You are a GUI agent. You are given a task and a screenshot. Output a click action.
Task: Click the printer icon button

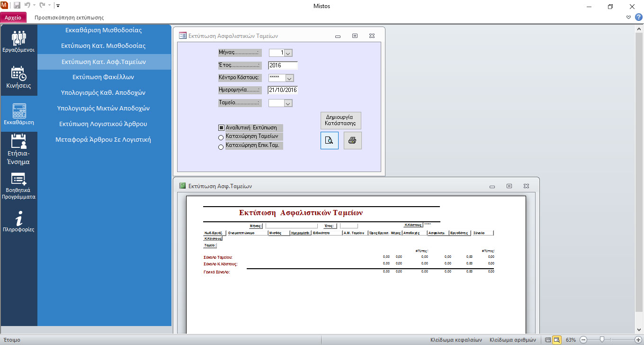[x=352, y=140]
